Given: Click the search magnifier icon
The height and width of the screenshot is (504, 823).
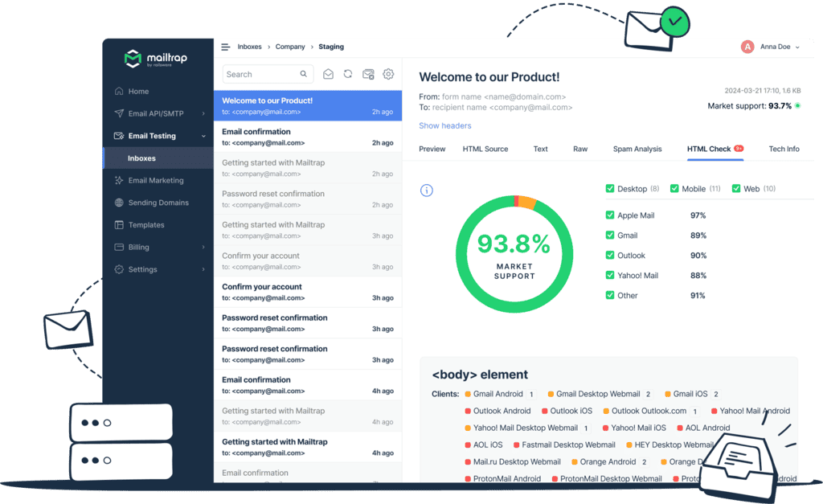Looking at the screenshot, I should pyautogui.click(x=303, y=74).
